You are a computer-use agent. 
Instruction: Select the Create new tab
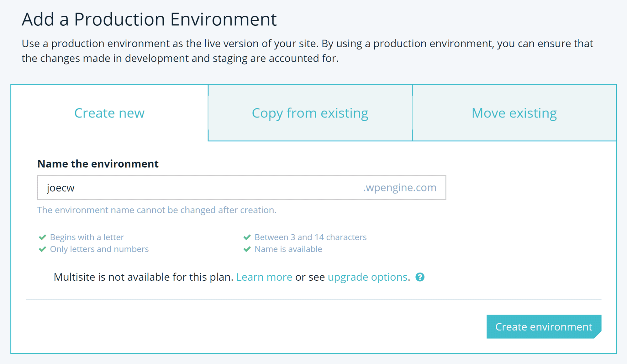pos(109,113)
